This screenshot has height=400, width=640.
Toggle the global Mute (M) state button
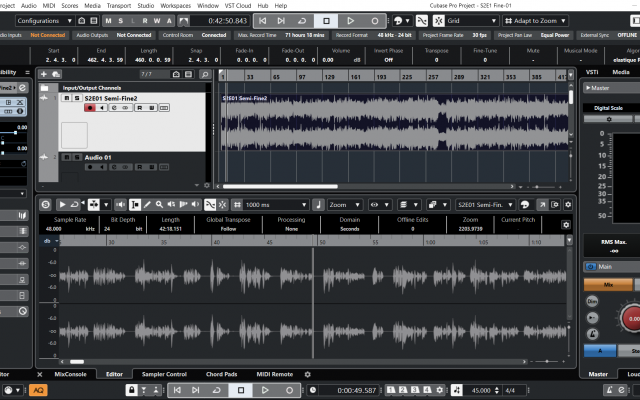click(108, 21)
